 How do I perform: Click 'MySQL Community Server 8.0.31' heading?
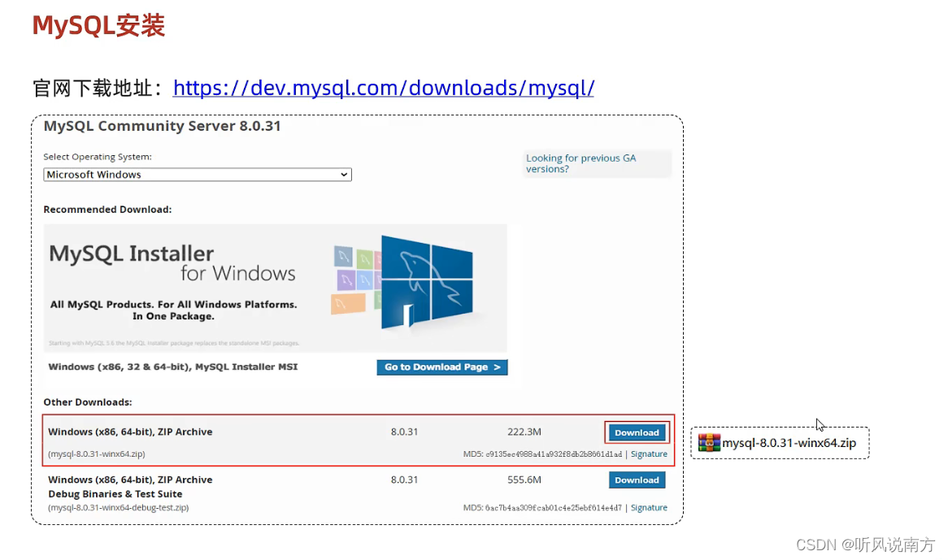click(162, 126)
